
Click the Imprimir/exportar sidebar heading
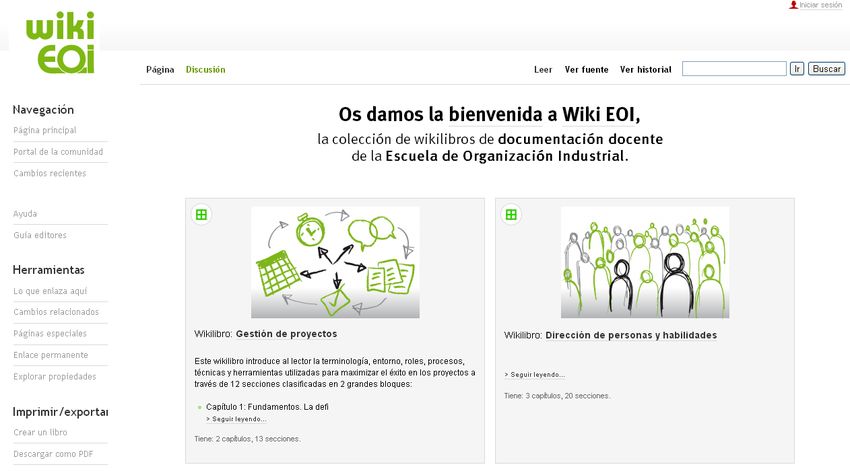60,412
